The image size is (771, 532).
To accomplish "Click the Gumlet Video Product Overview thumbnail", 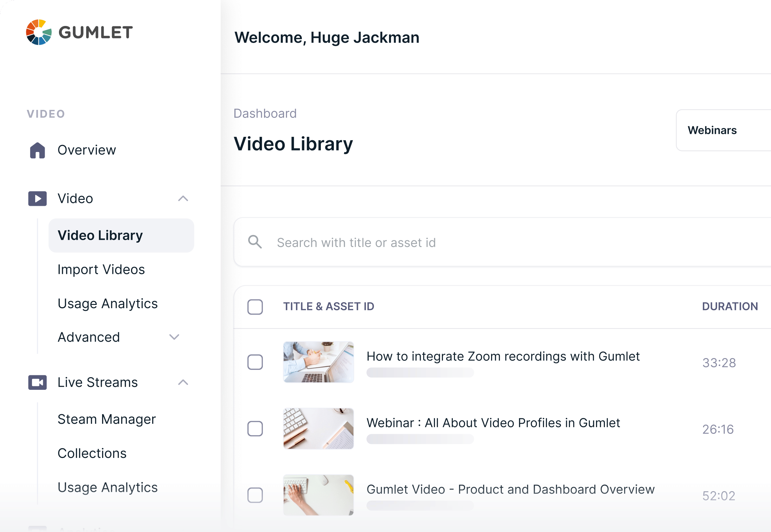I will click(318, 496).
